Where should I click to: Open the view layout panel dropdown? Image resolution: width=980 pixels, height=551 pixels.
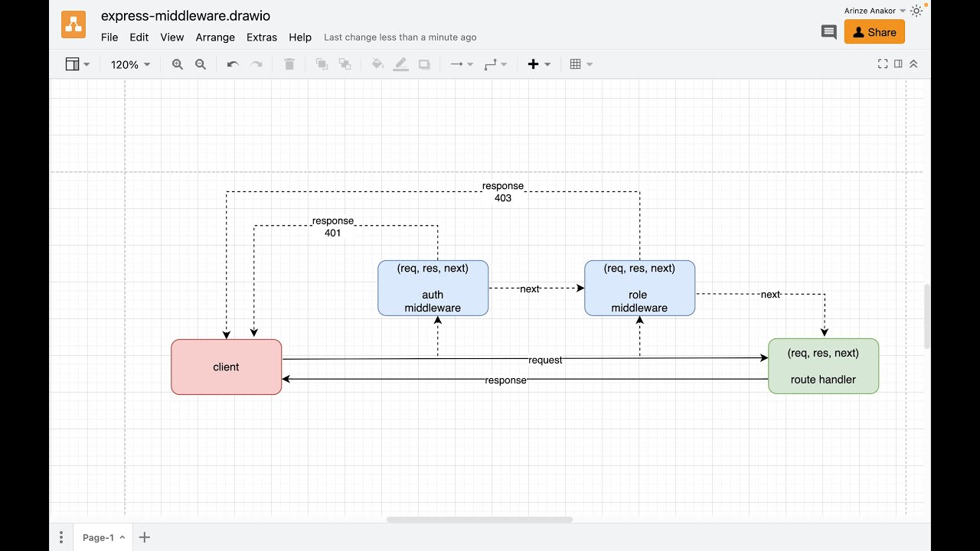point(77,64)
